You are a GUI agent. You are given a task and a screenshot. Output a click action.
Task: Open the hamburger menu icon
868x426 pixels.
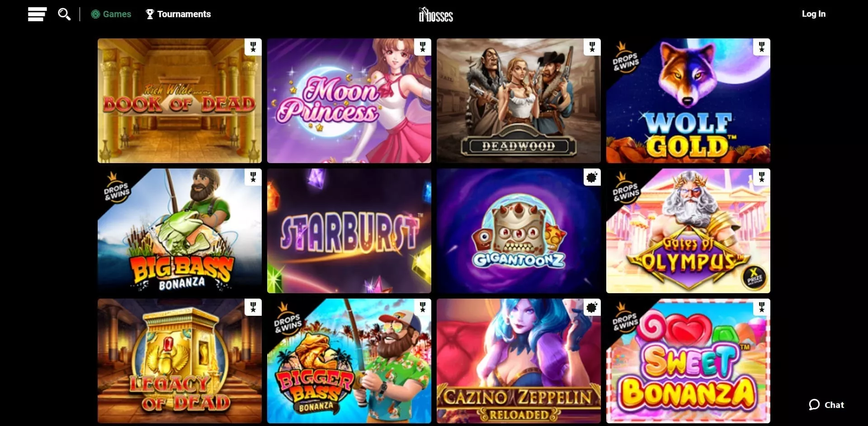(x=37, y=14)
